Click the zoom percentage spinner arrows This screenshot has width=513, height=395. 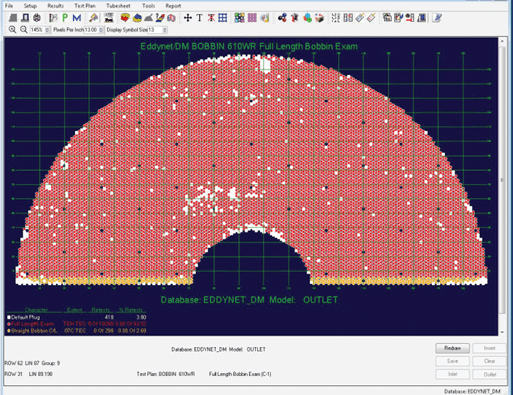click(47, 30)
